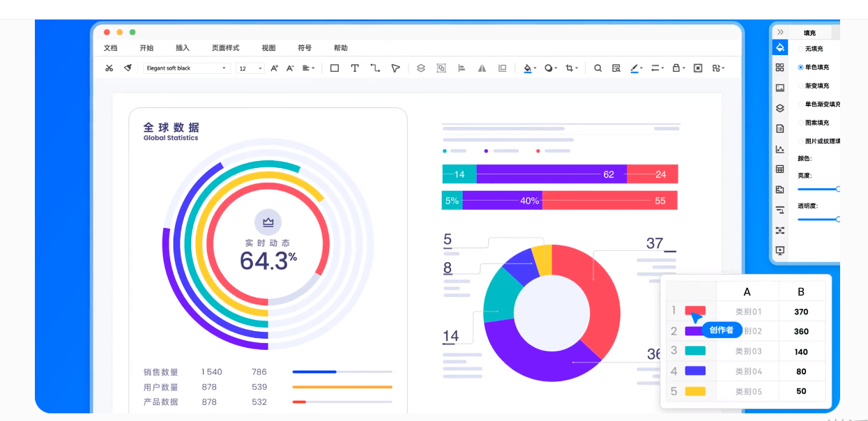The image size is (868, 421).
Task: Collapse side panel with double chevron
Action: pyautogui.click(x=780, y=32)
